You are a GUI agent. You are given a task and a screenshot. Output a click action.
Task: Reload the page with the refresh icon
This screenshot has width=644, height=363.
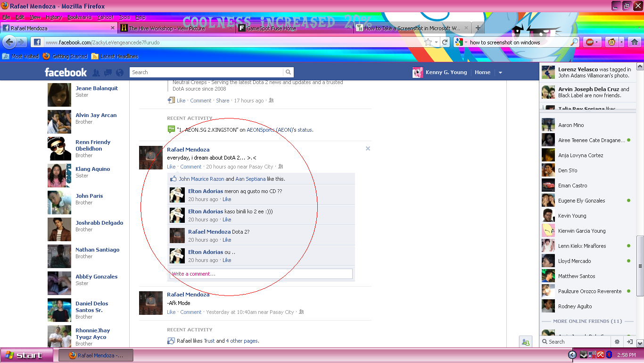[445, 42]
